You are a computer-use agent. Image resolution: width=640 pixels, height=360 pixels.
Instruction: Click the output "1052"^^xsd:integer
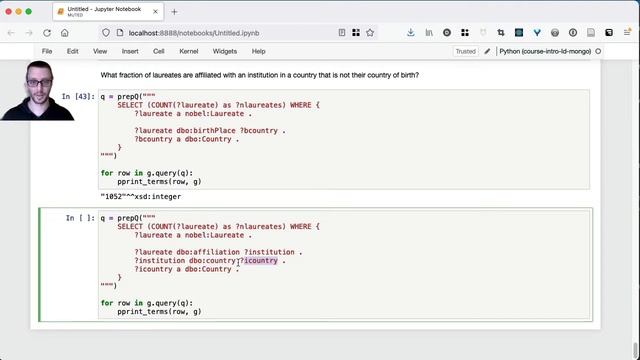141,197
